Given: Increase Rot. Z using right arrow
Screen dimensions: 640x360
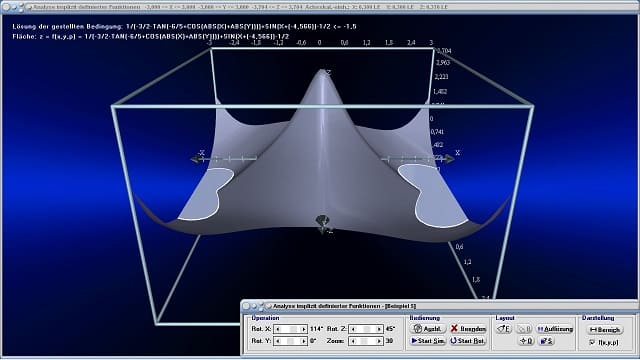Looking at the screenshot, I should pos(378,329).
